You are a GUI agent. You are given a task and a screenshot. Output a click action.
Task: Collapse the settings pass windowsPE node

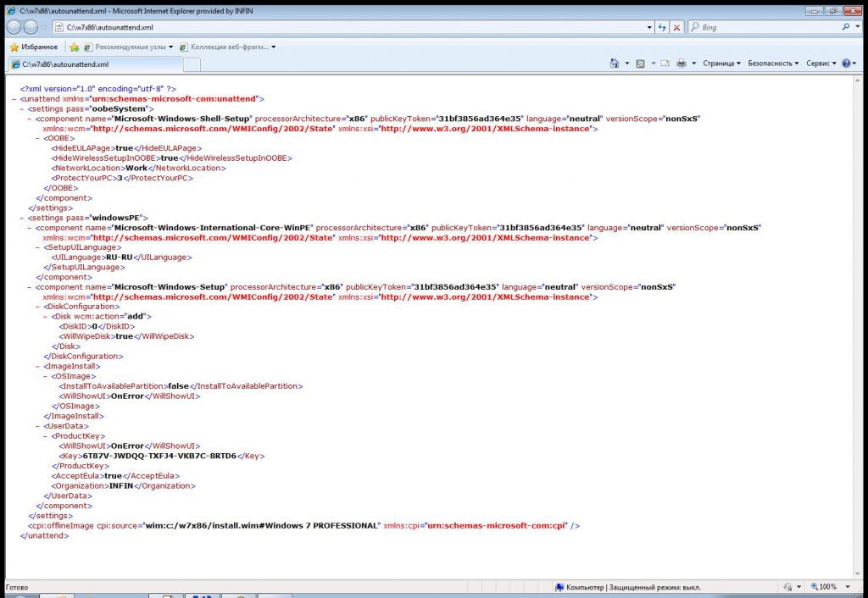click(x=22, y=218)
